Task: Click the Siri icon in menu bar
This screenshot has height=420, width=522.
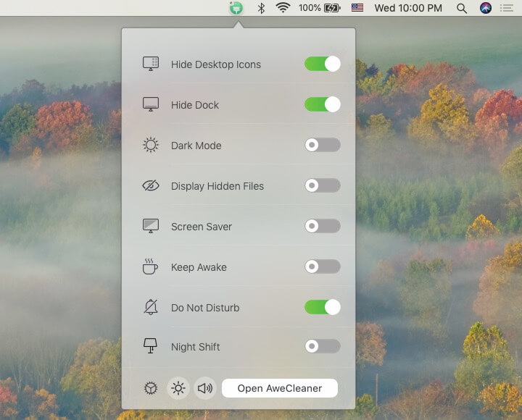Action: 486,9
